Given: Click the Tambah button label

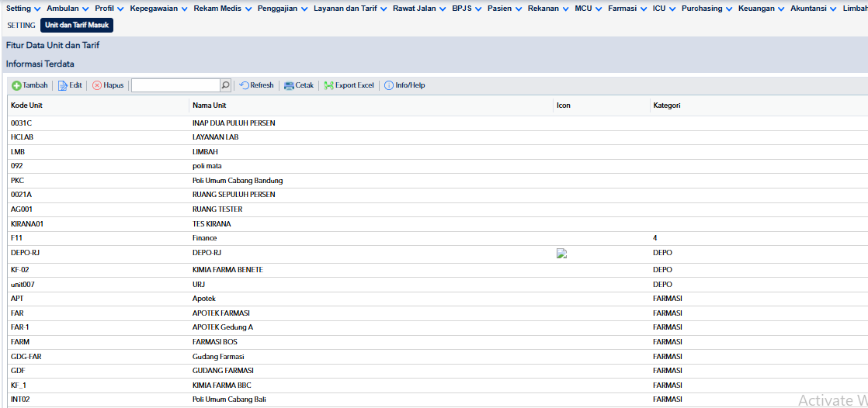Looking at the screenshot, I should [x=35, y=85].
